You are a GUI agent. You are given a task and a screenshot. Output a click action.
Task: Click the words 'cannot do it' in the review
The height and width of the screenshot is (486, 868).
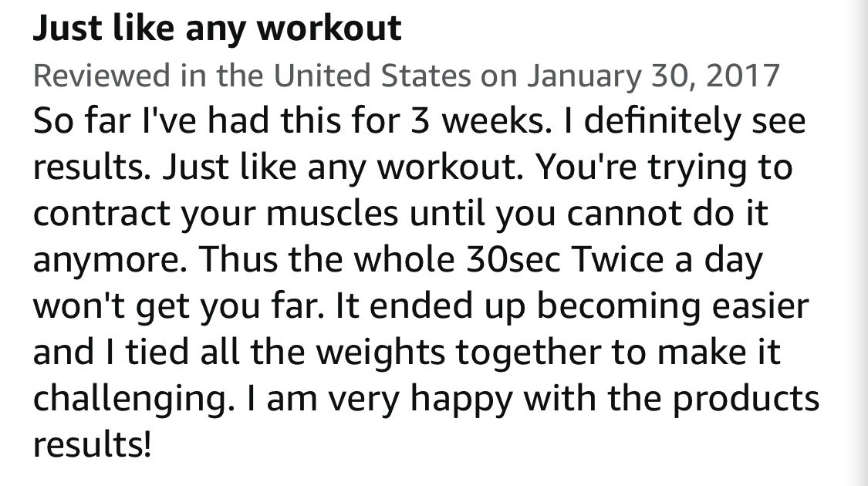[x=667, y=213]
